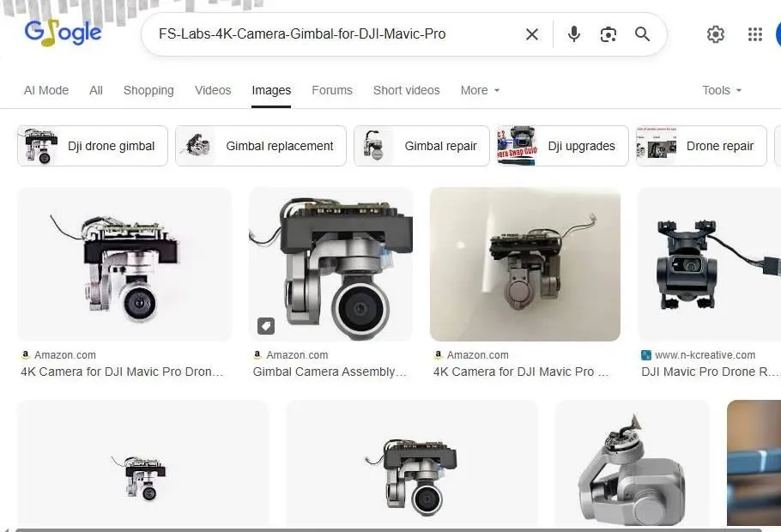
Task: Open the Forums tab
Action: 332,90
